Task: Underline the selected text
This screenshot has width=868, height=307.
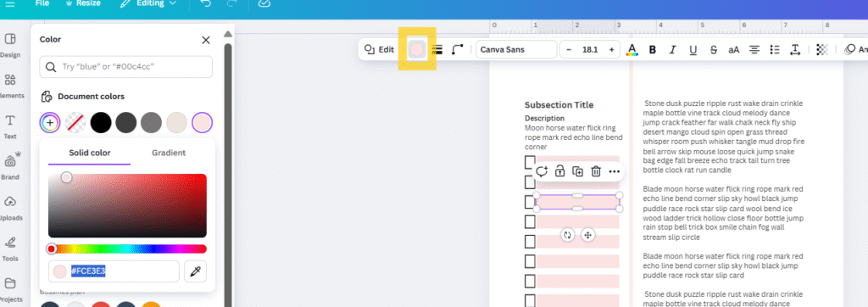Action: click(x=693, y=50)
